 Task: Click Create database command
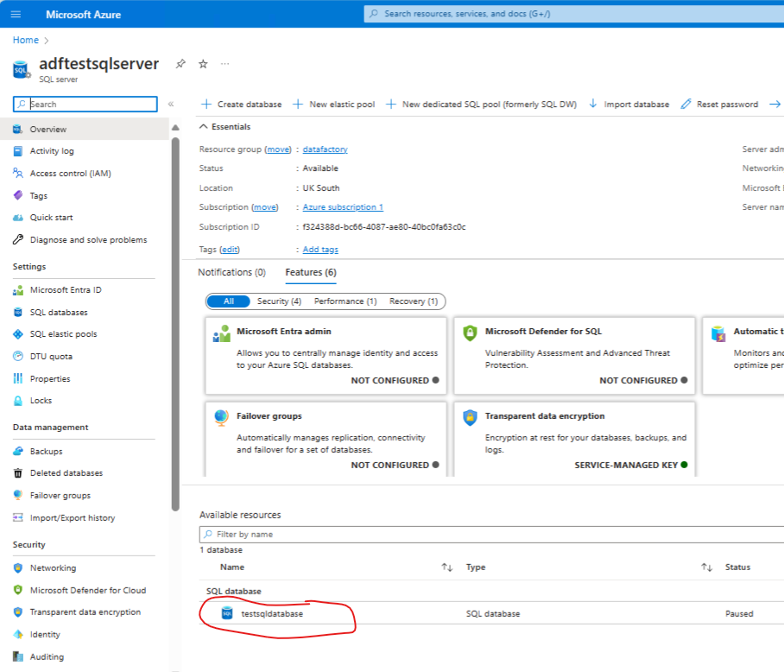point(242,104)
